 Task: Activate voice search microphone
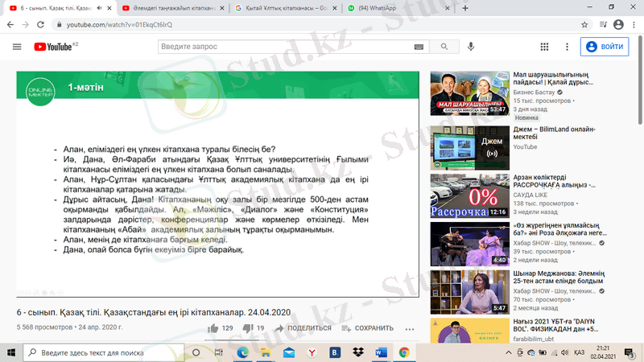click(x=471, y=47)
